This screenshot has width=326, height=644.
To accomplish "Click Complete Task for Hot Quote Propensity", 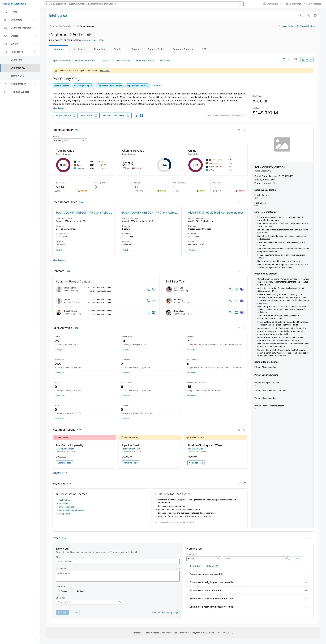I will [x=65, y=463].
